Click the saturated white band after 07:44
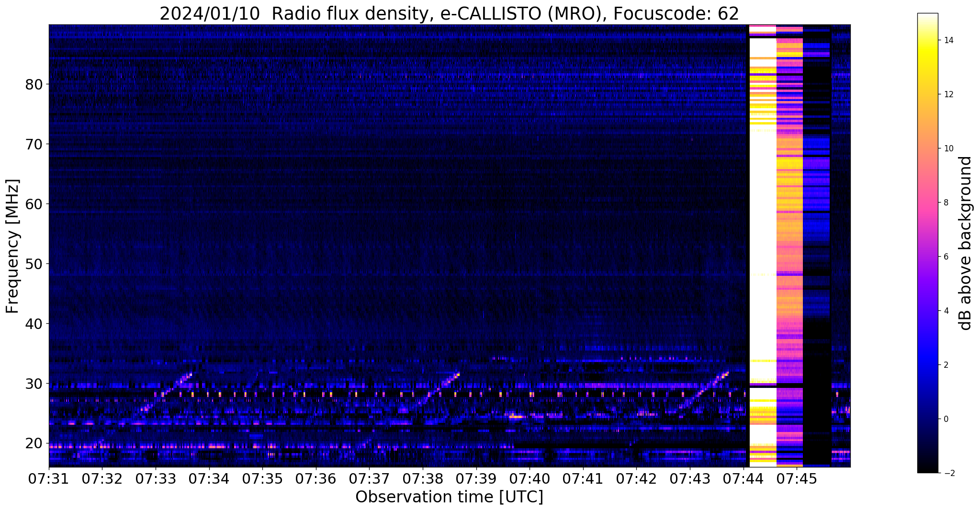 pos(762,245)
